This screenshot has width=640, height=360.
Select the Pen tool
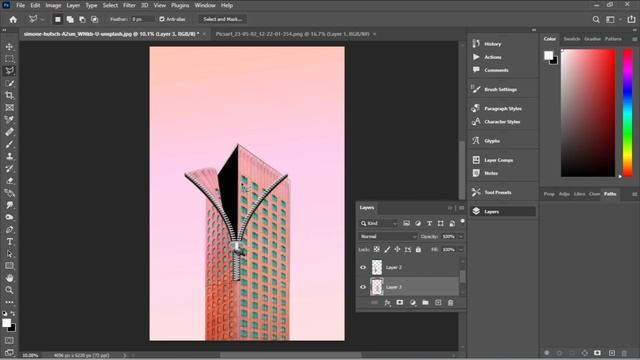[9, 229]
